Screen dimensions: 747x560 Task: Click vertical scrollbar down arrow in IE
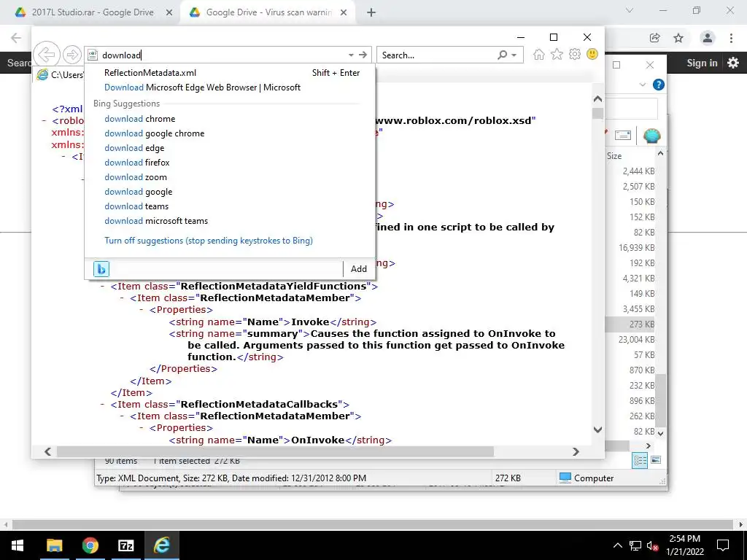coord(598,429)
